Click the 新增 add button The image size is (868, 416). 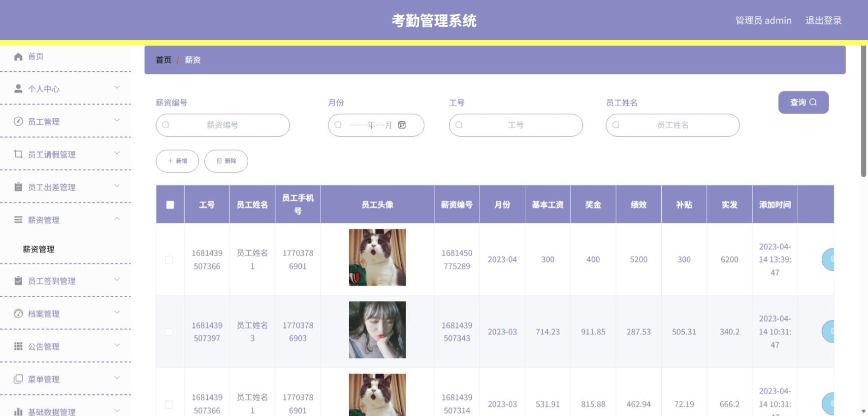click(x=177, y=161)
